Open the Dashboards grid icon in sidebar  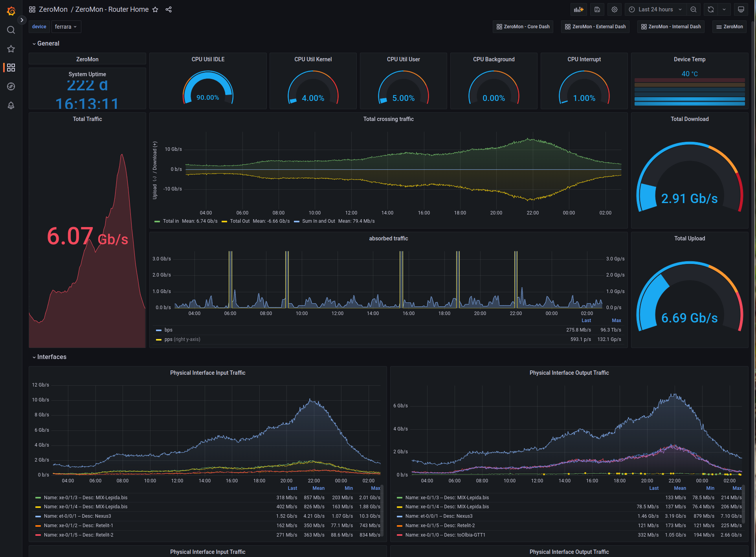click(x=11, y=68)
